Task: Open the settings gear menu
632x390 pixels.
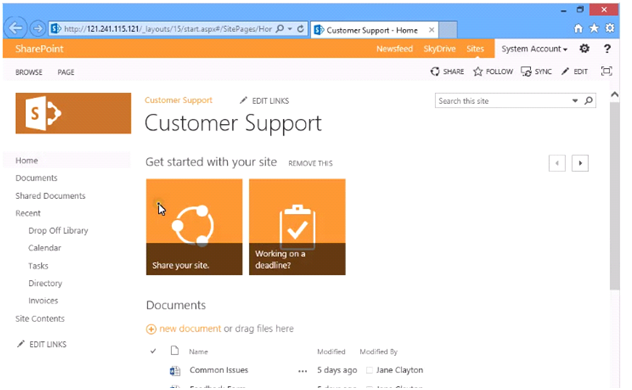Action: coord(584,49)
